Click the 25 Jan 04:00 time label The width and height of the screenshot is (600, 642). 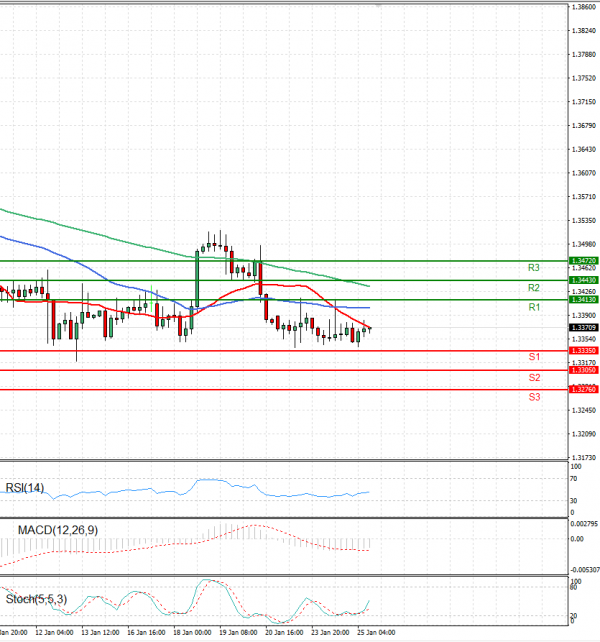click(x=376, y=633)
